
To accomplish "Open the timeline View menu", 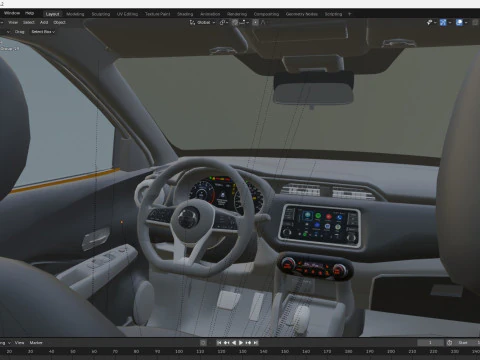I will pos(19,343).
